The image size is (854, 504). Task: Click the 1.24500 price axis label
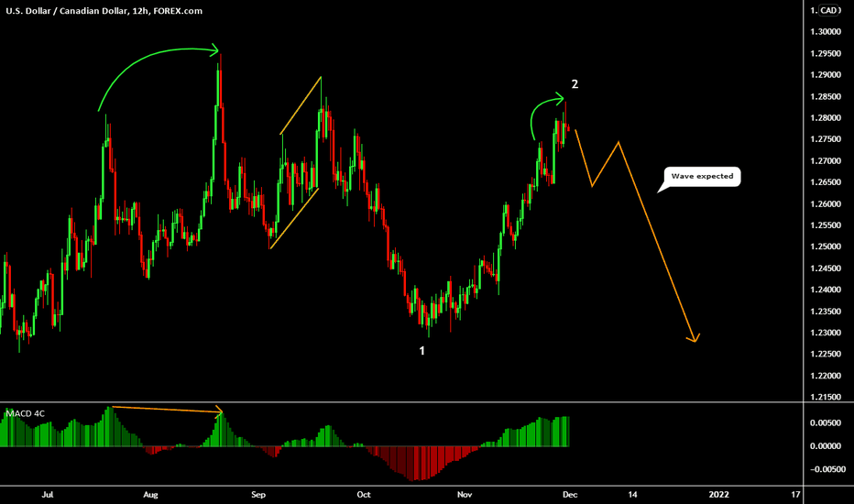coord(826,268)
